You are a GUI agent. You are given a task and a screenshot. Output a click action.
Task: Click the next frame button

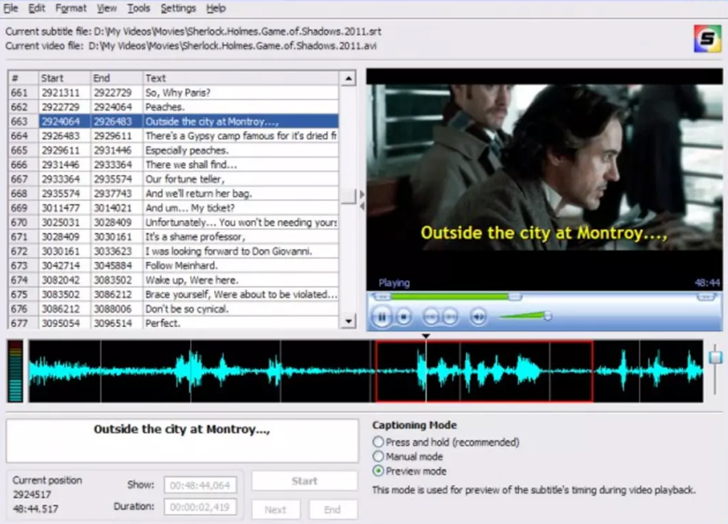pos(450,317)
